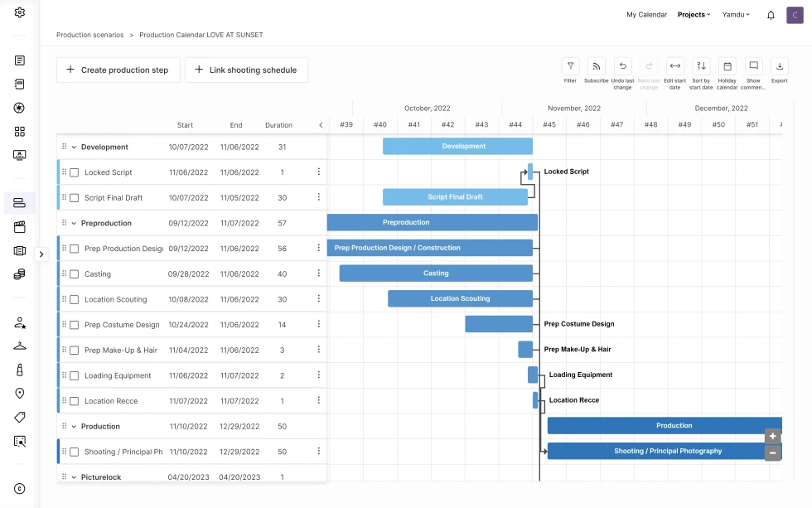Open the monitor presentation sidebar icon
Viewport: 812px width, 508px height.
pyautogui.click(x=20, y=155)
